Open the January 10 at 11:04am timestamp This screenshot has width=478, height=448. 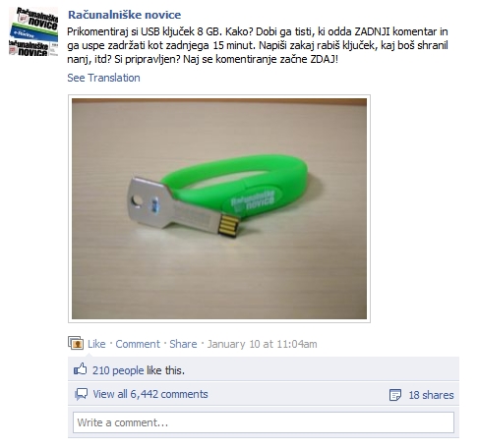[262, 344]
